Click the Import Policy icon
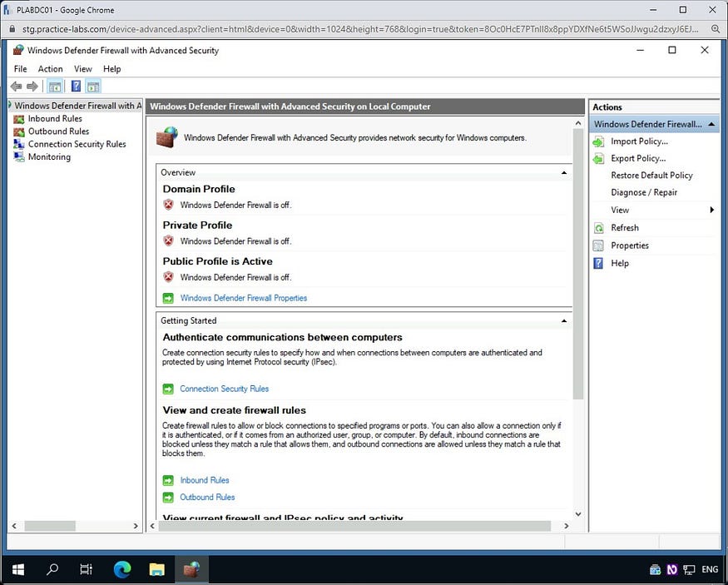The image size is (728, 585). tap(598, 141)
